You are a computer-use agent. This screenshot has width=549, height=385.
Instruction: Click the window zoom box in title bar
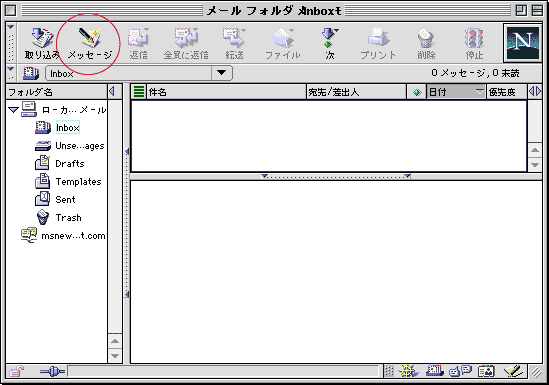521,10
